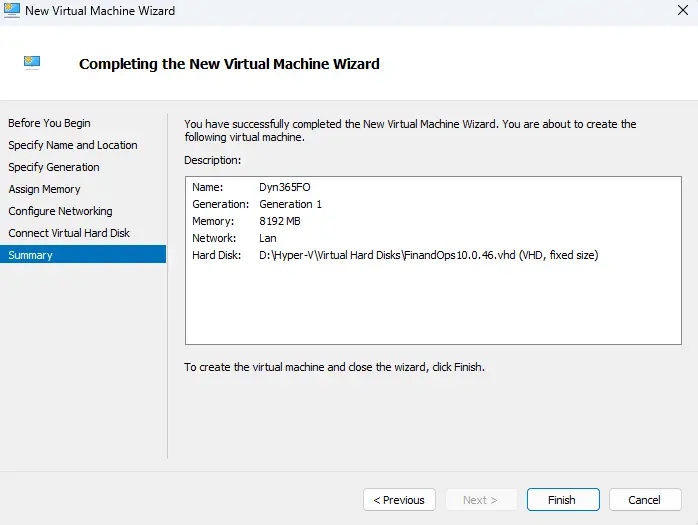The height and width of the screenshot is (525, 698).
Task: Select the Summary step
Action: (x=83, y=255)
